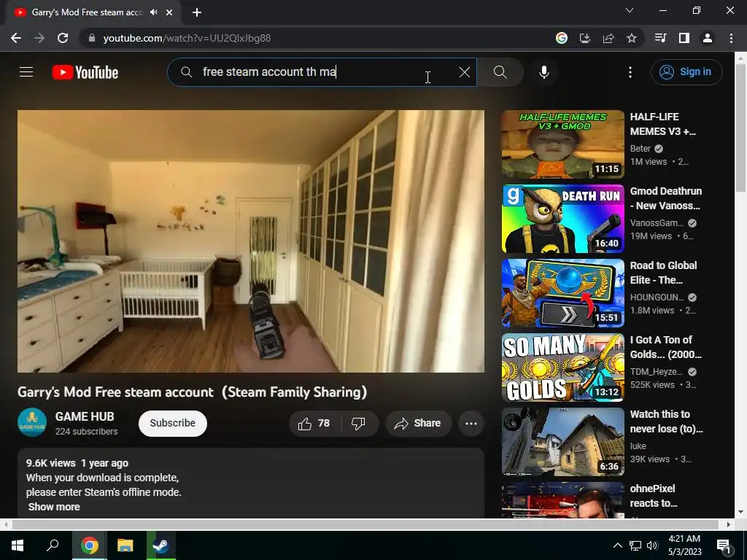The image size is (747, 560).
Task: Open Chrome profile avatar menu
Action: 708,38
